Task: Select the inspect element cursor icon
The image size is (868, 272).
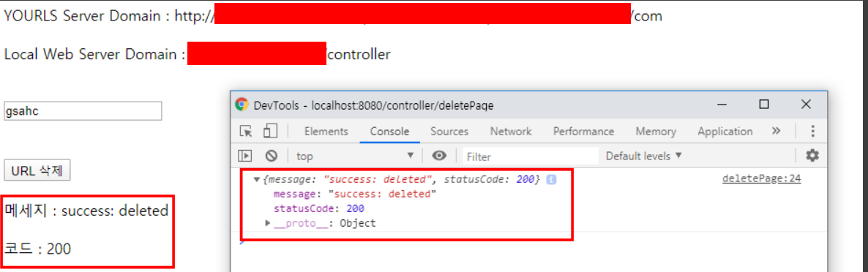Action: tap(246, 132)
